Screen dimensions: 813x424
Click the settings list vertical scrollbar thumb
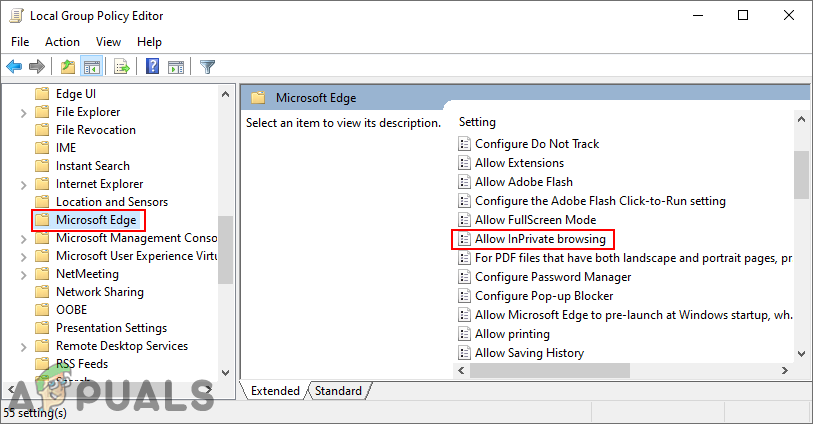(801, 175)
